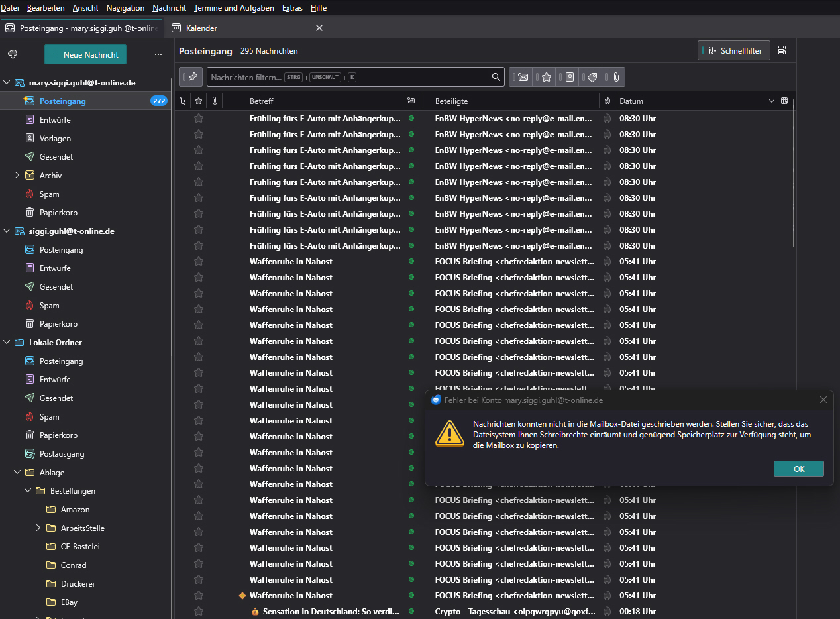
Task: Toggle the starred messages quick filter
Action: pos(546,77)
